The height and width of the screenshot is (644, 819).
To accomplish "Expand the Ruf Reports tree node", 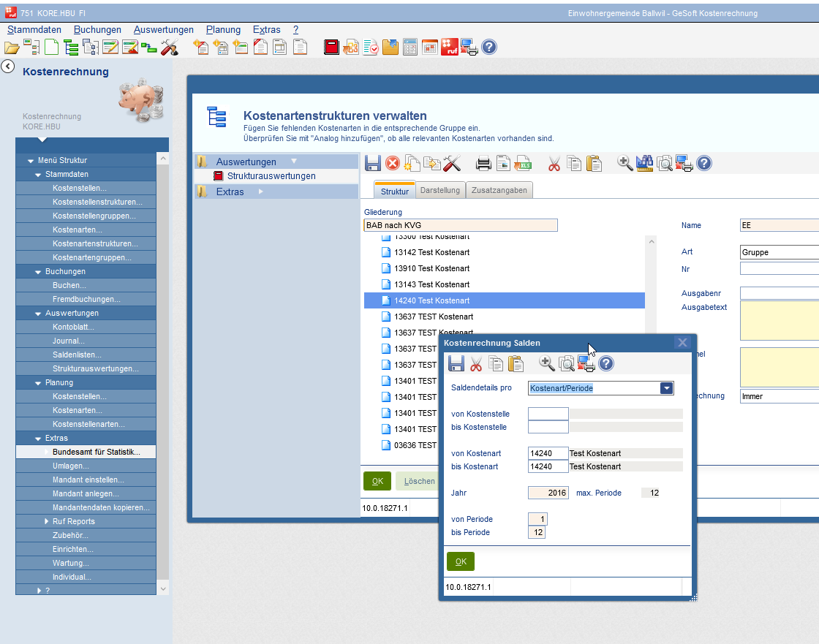I will (x=46, y=521).
